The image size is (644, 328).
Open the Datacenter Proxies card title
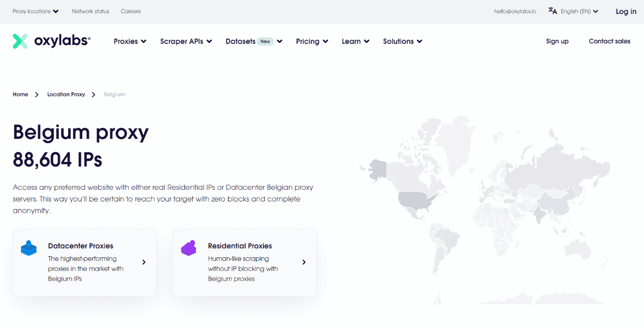(x=80, y=246)
